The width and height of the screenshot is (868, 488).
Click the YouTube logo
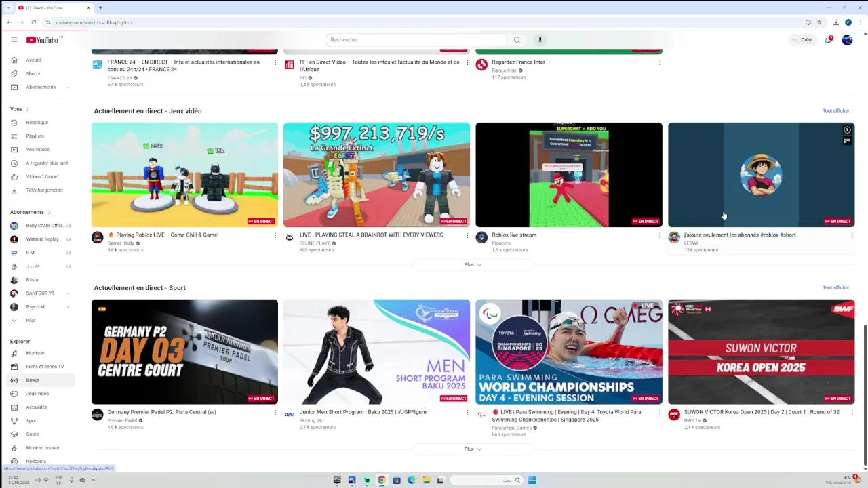click(x=43, y=40)
